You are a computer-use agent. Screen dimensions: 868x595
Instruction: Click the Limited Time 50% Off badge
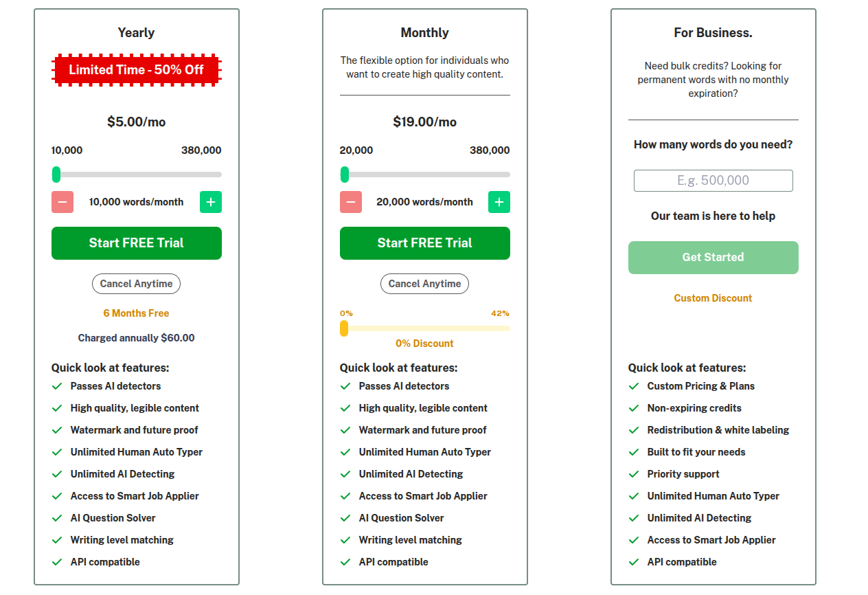tap(137, 70)
